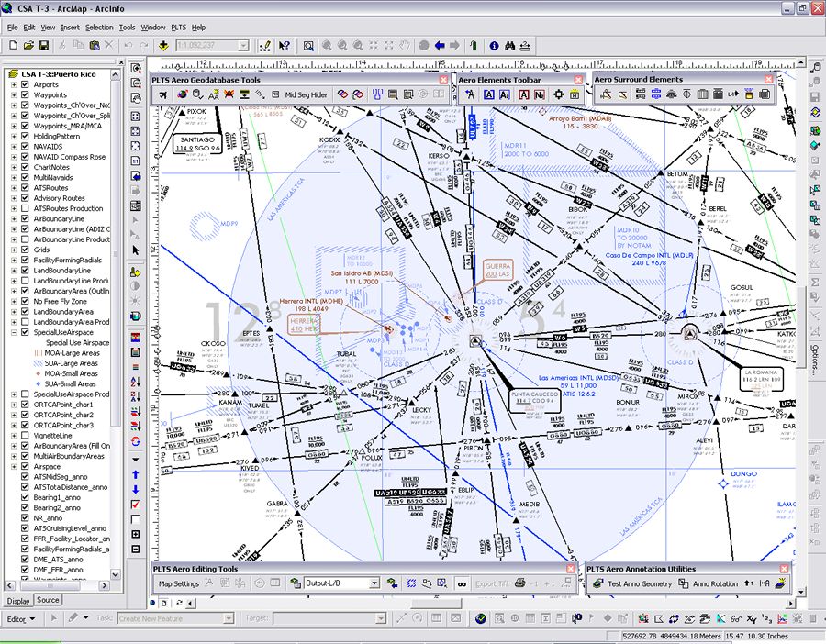826x644 pixels.
Task: Collapse the SpecialUseAirspace layer group
Action: click(14, 332)
